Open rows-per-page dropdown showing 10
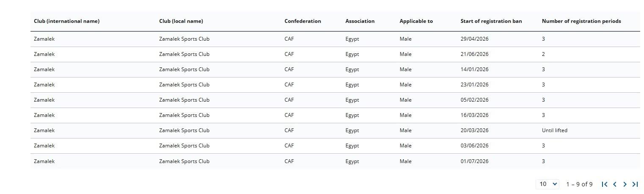 pos(547,184)
